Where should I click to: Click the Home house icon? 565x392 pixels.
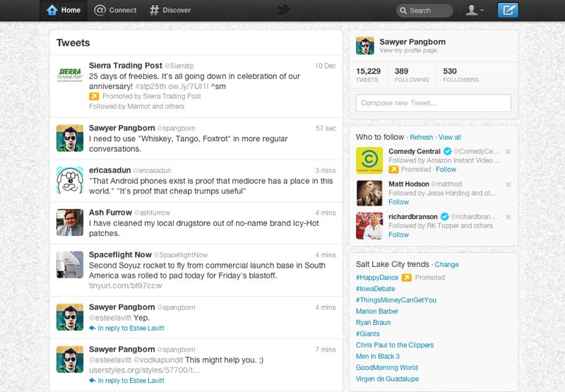[52, 10]
